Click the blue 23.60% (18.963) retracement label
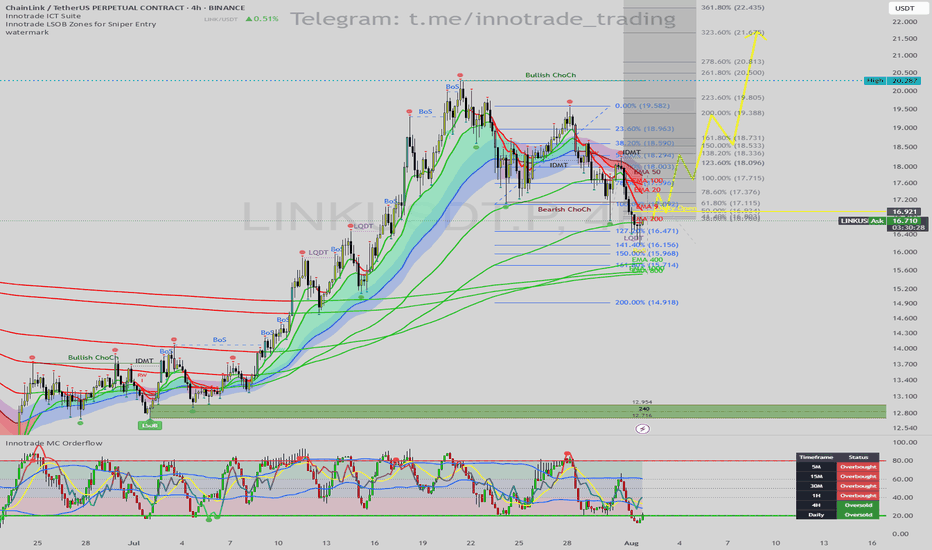Screen dimensions: 932x550 coord(644,129)
